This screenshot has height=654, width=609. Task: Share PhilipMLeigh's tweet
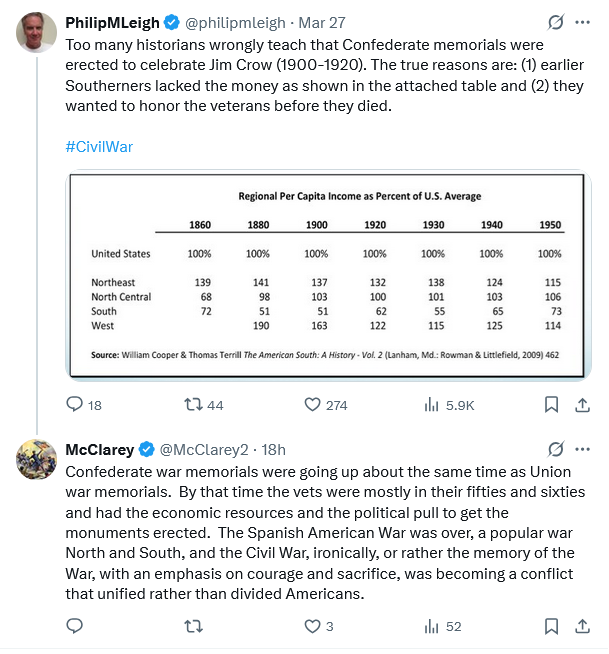(x=582, y=405)
